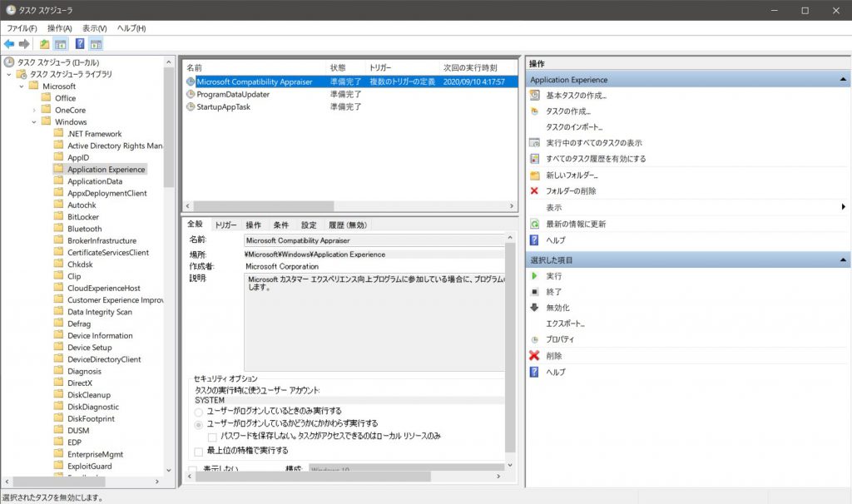
Task: Switch to the 操作 tab in details
Action: pyautogui.click(x=253, y=225)
